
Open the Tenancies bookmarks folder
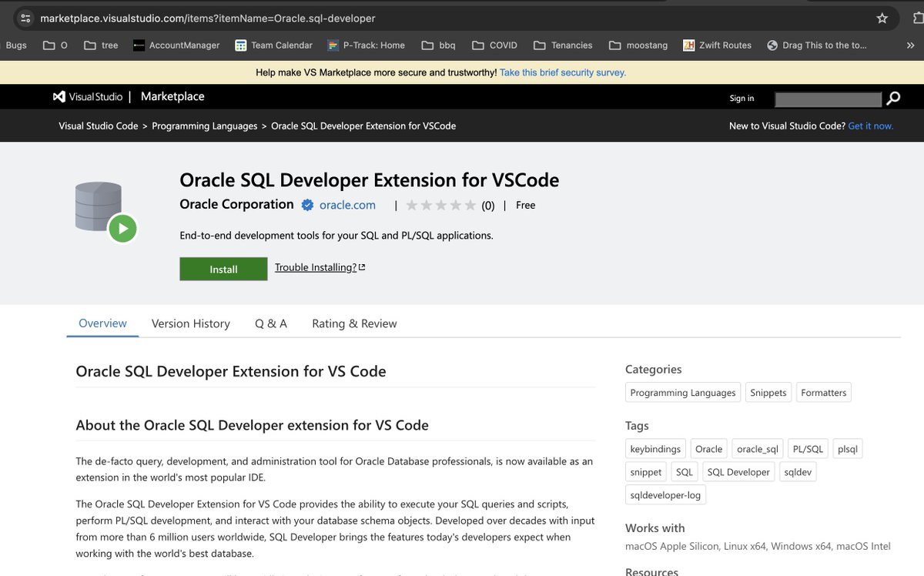563,45
